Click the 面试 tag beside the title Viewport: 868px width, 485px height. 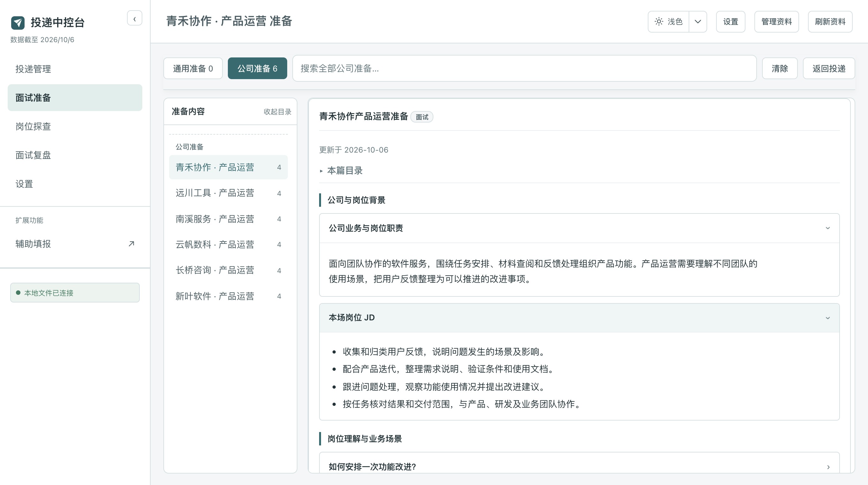point(422,117)
